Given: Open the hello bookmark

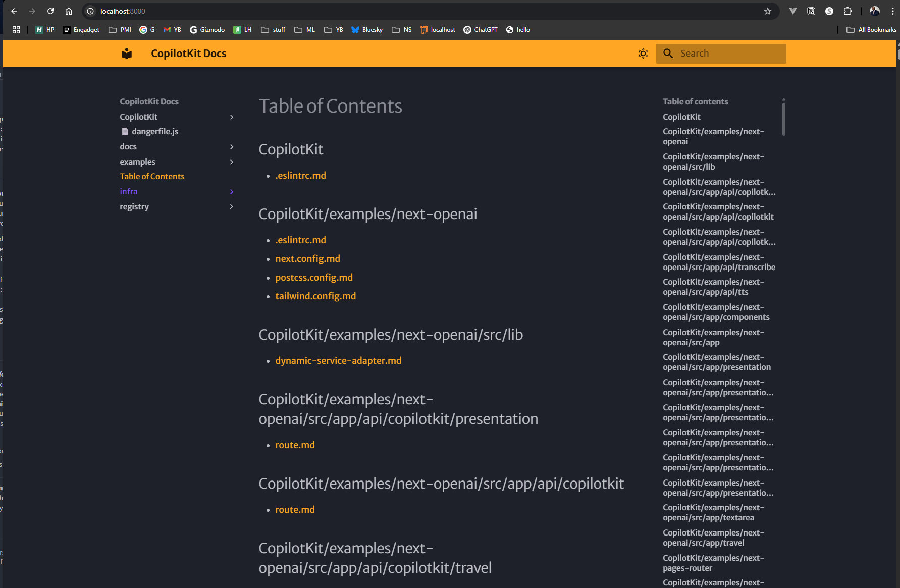Looking at the screenshot, I should coord(518,30).
